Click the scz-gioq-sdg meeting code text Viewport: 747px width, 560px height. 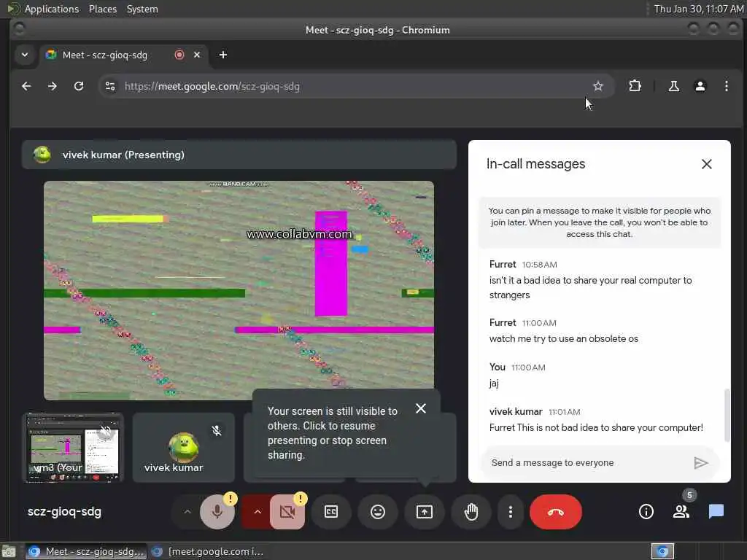[x=64, y=512]
